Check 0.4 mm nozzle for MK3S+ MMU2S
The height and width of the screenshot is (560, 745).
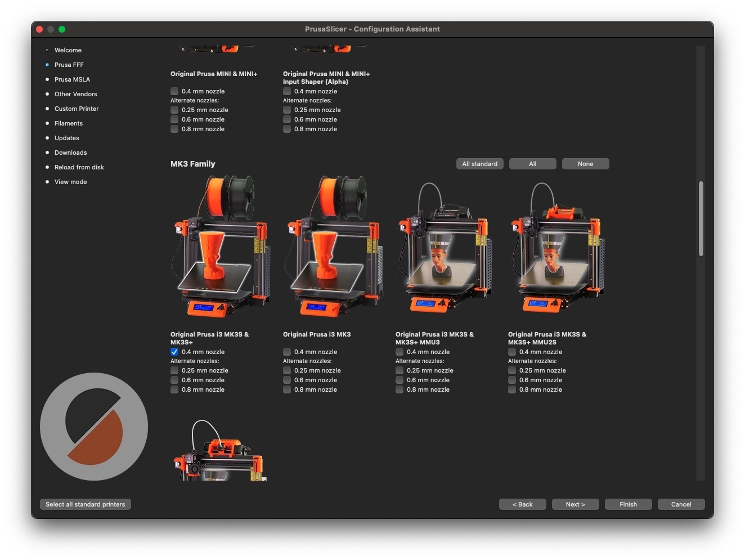pos(512,352)
